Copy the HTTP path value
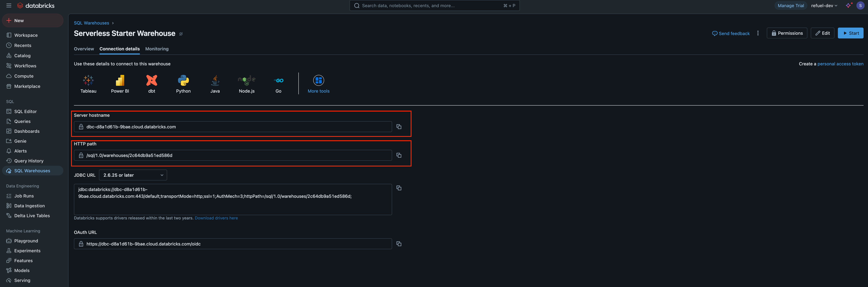This screenshot has height=287, width=868. (399, 155)
